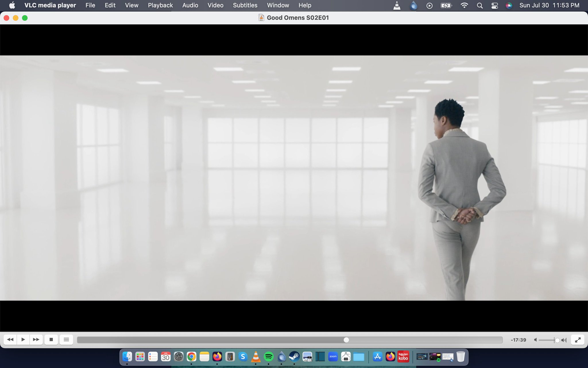Toggle fullscreen with the arrows button
The width and height of the screenshot is (588, 368).
pyautogui.click(x=578, y=340)
